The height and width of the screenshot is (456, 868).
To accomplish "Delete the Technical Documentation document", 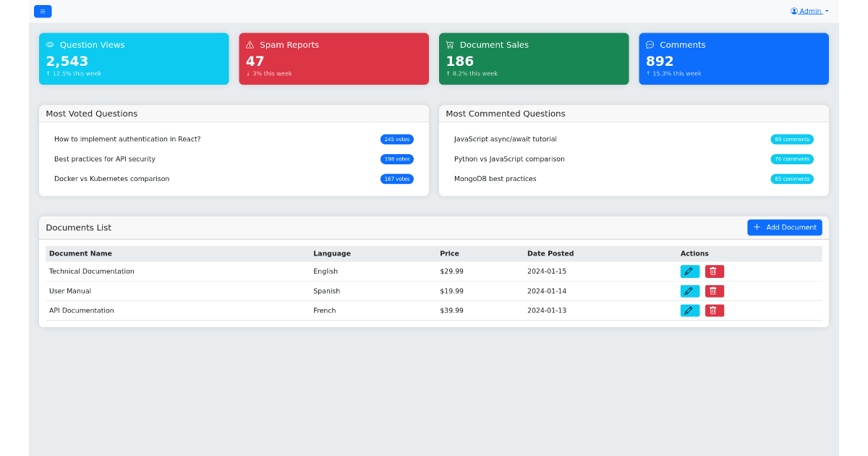I will click(x=714, y=271).
